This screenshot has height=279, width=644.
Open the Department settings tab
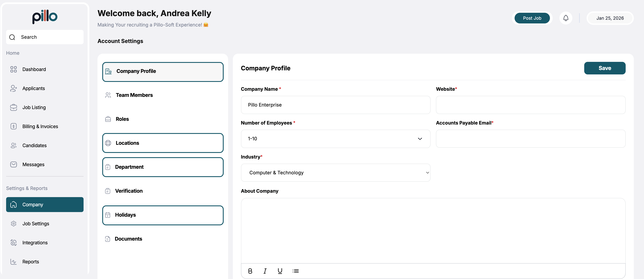tap(163, 167)
